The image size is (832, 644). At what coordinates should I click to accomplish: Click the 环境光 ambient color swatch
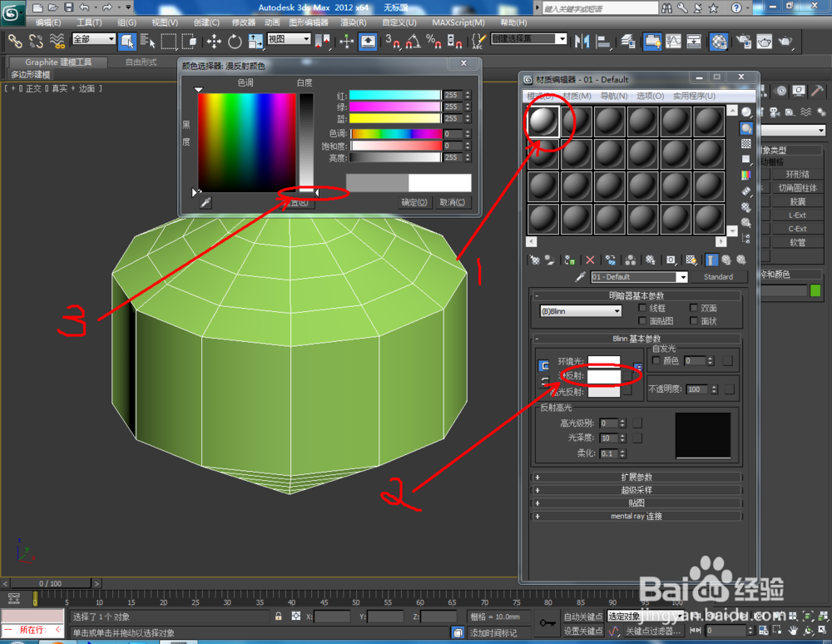(604, 361)
